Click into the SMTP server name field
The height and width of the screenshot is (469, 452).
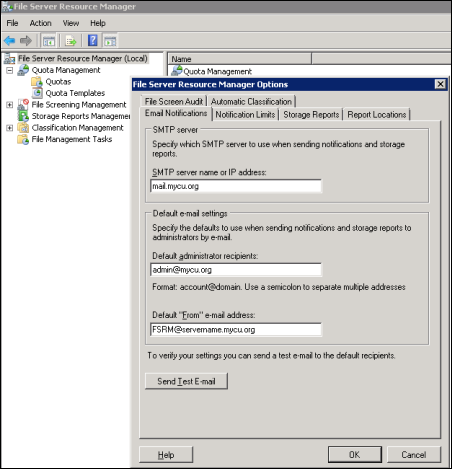(236, 186)
